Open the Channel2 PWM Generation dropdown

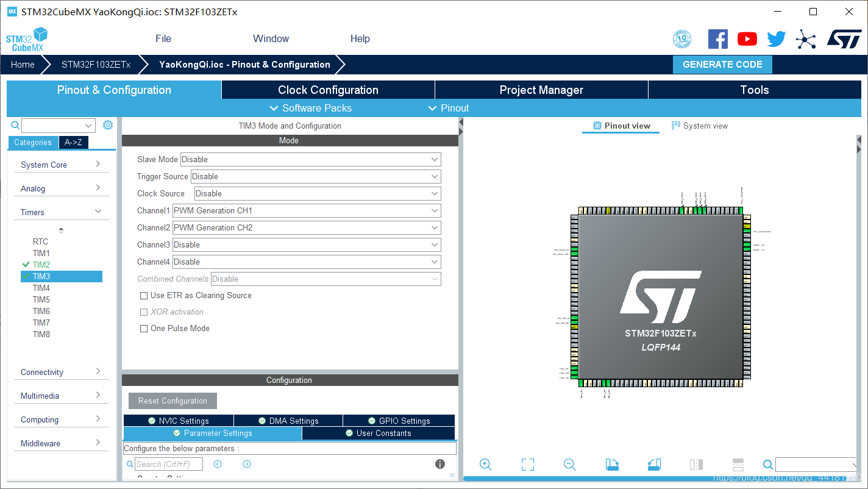click(307, 227)
